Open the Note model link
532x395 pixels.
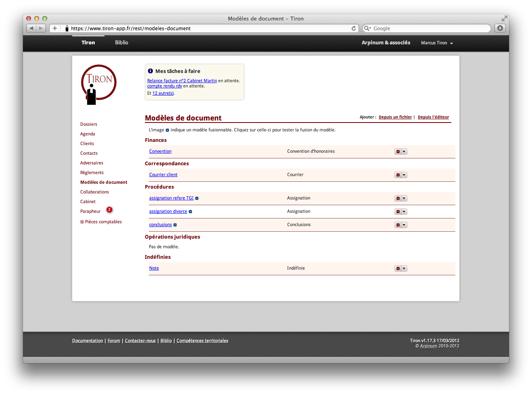154,268
